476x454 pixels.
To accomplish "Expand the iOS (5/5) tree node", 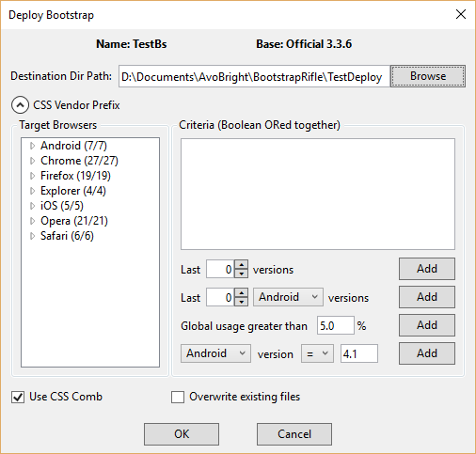I will (x=32, y=206).
